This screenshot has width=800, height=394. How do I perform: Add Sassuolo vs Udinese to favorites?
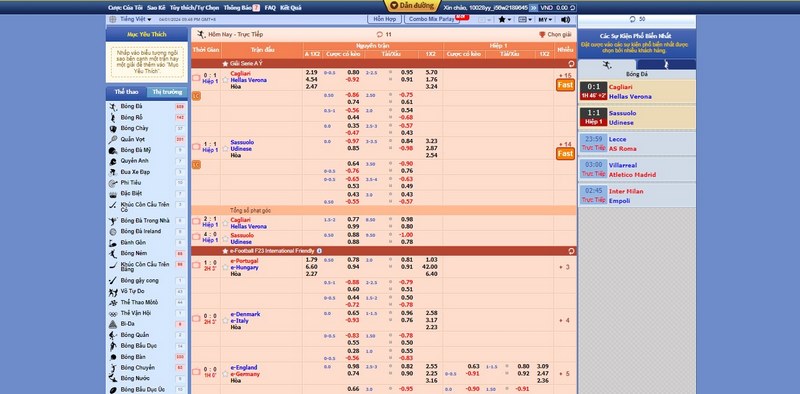(x=225, y=149)
